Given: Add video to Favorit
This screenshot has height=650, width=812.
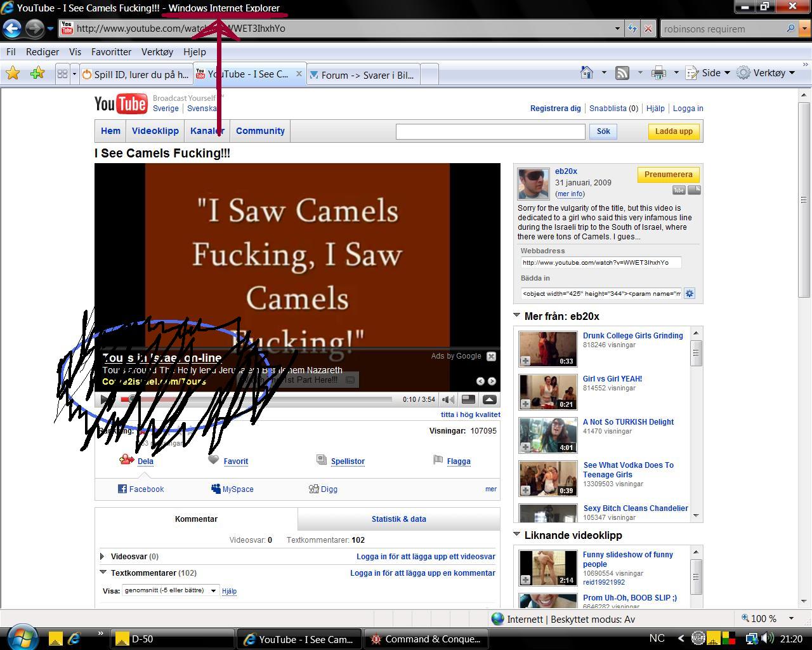Looking at the screenshot, I should (235, 461).
